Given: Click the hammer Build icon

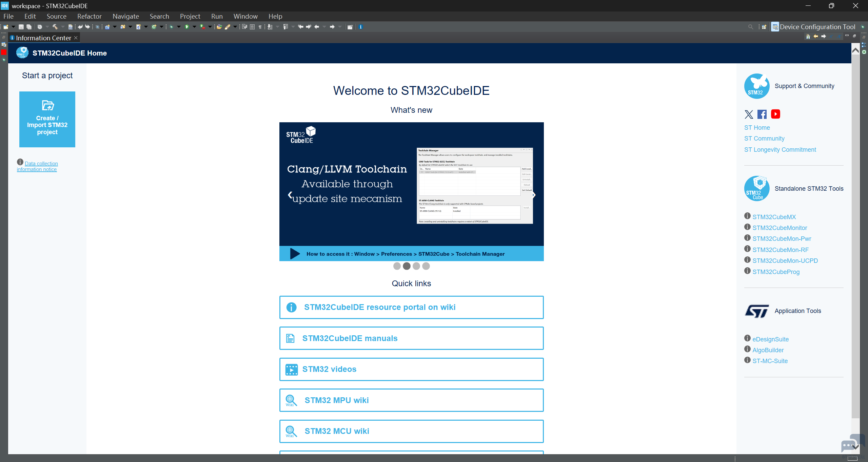Looking at the screenshot, I should coord(55,27).
